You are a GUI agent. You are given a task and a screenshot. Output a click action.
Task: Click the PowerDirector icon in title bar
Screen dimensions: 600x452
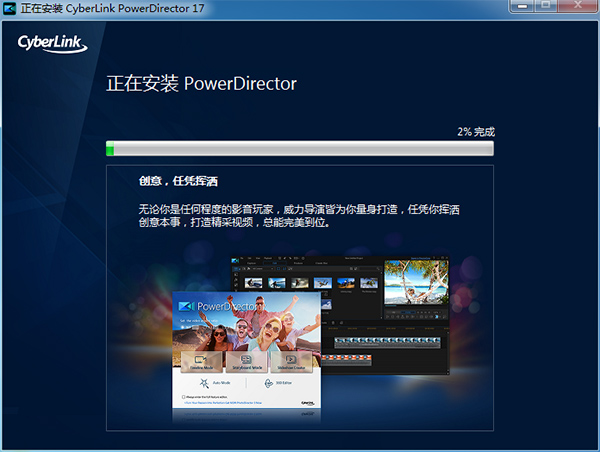pyautogui.click(x=11, y=8)
